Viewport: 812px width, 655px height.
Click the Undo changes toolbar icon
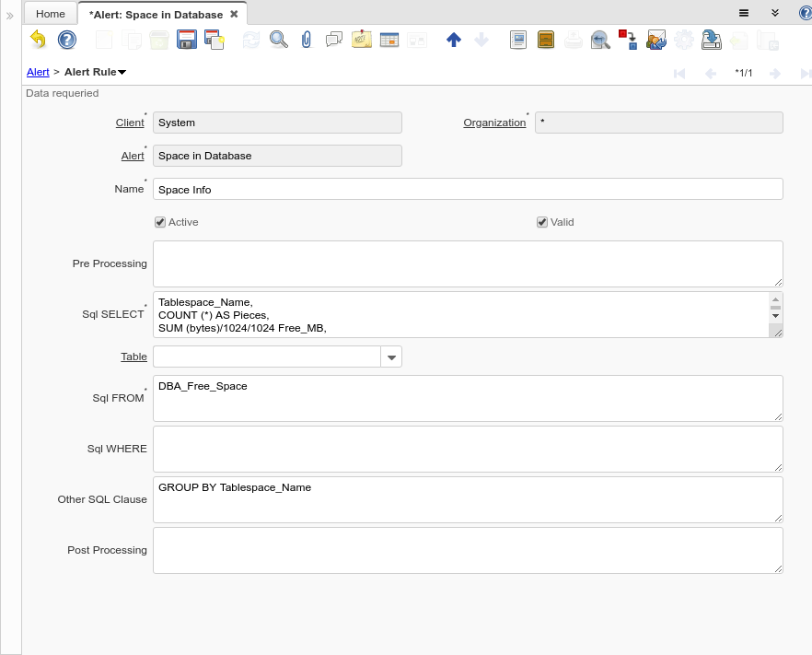pyautogui.click(x=38, y=40)
